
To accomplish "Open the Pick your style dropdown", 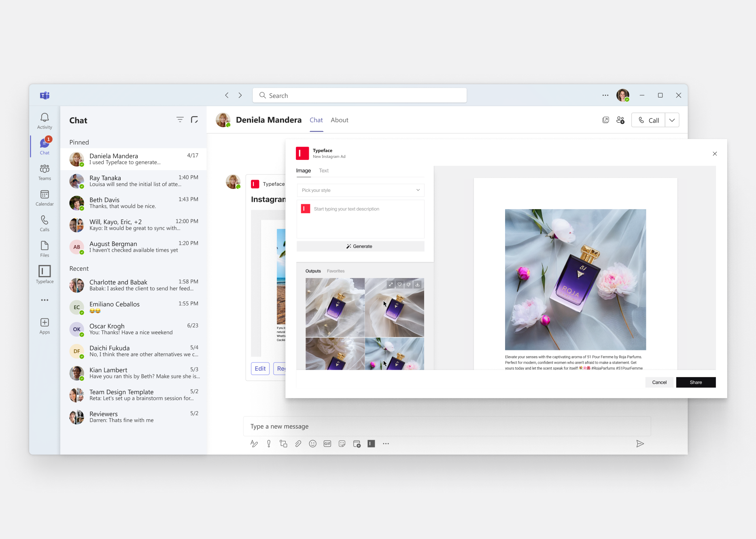I will [x=360, y=190].
